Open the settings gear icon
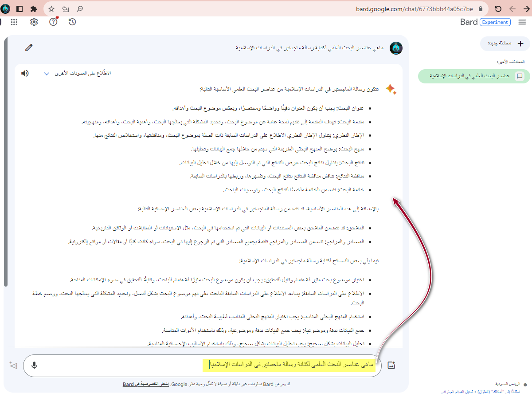 click(34, 22)
